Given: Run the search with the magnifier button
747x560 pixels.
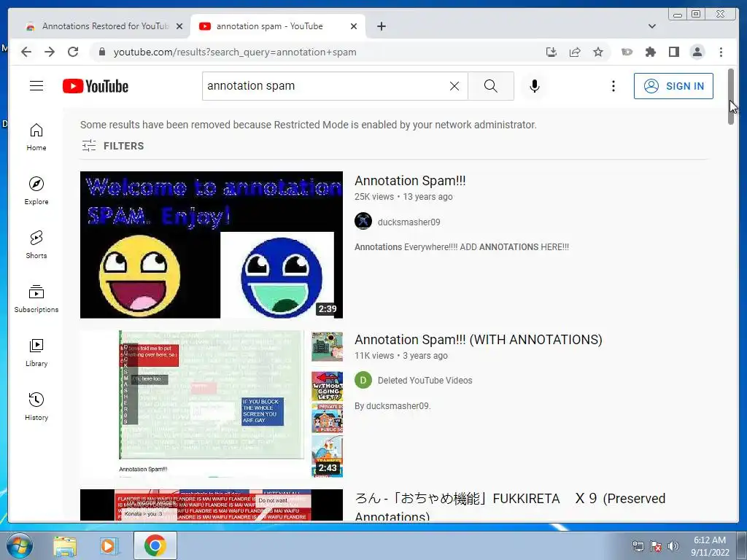Looking at the screenshot, I should pos(491,86).
